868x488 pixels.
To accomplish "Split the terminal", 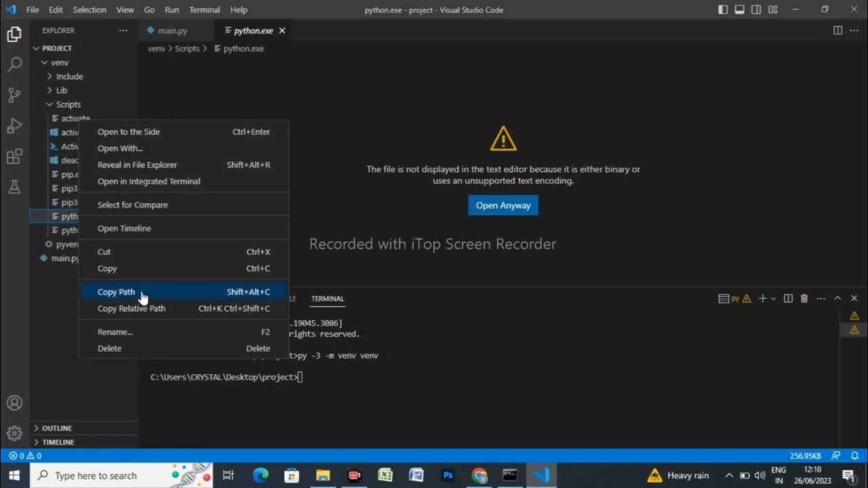I will click(788, 298).
